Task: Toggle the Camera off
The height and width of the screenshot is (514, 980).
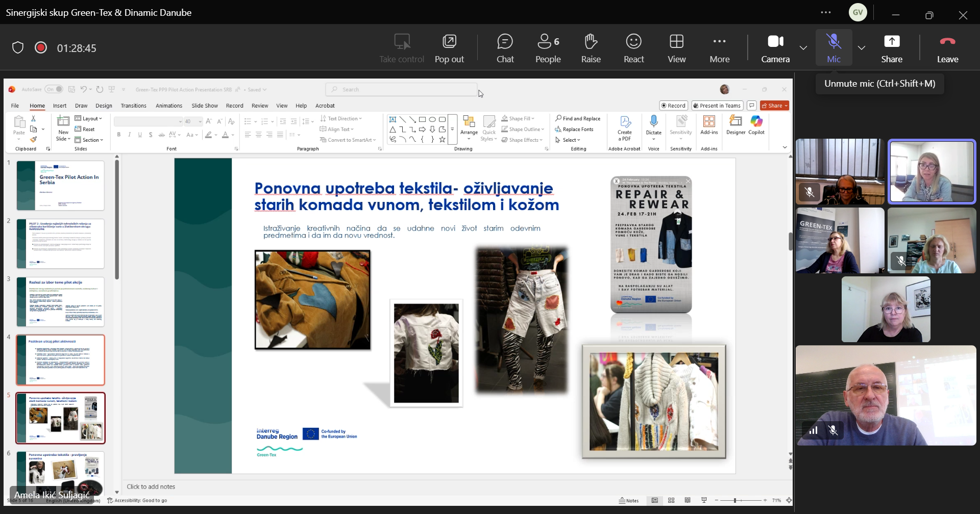Action: click(x=775, y=48)
